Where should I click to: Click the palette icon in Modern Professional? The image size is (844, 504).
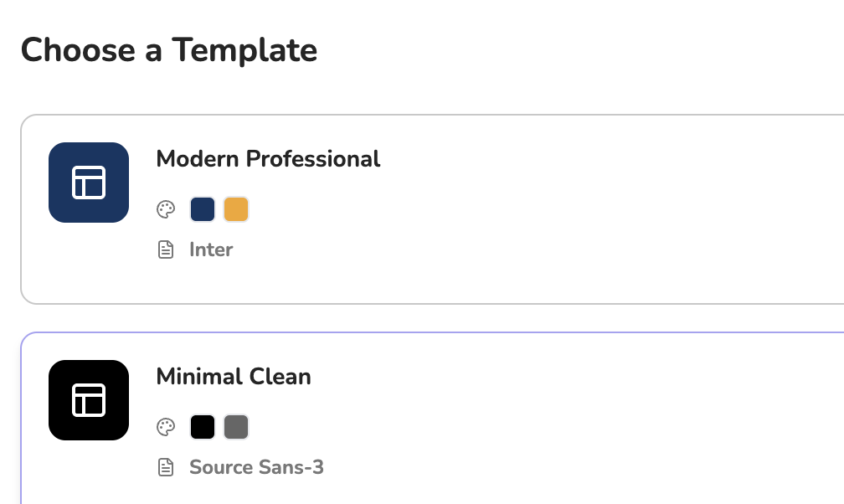166,209
